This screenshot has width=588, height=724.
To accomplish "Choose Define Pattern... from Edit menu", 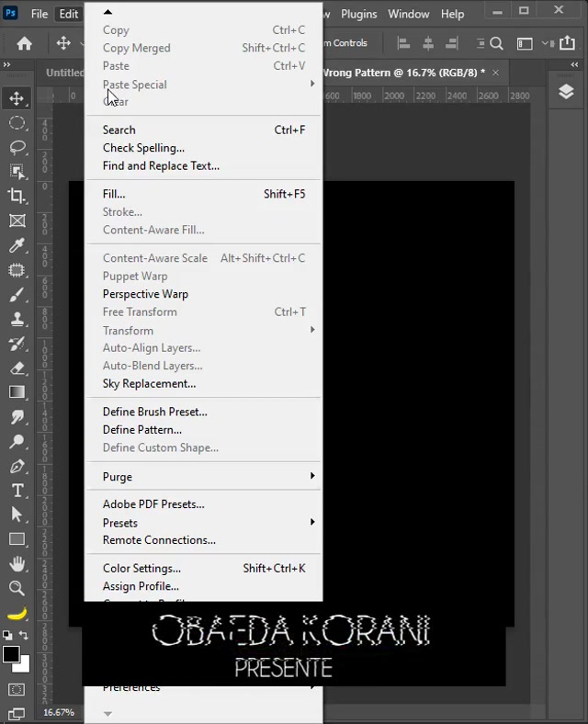I will (x=142, y=430).
